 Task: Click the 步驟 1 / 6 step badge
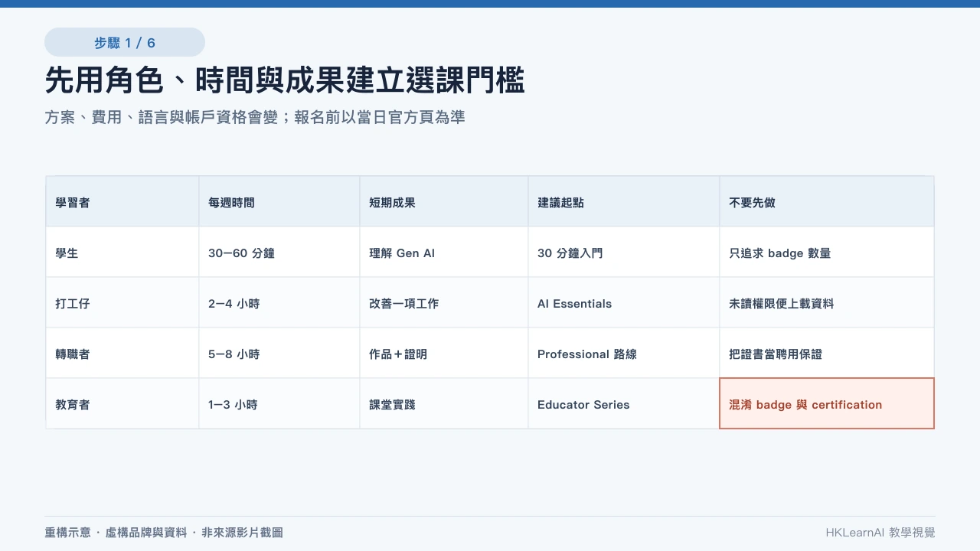125,42
